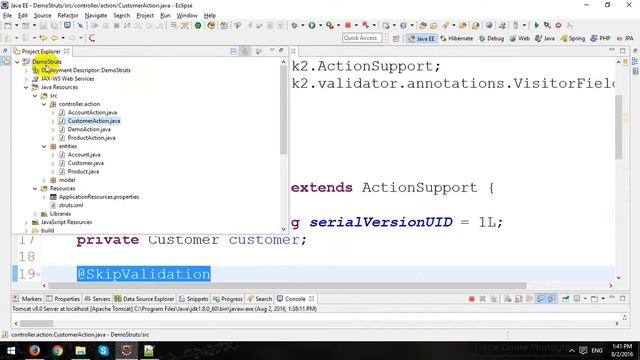
Task: Open the Snippets tab
Action: (194, 299)
